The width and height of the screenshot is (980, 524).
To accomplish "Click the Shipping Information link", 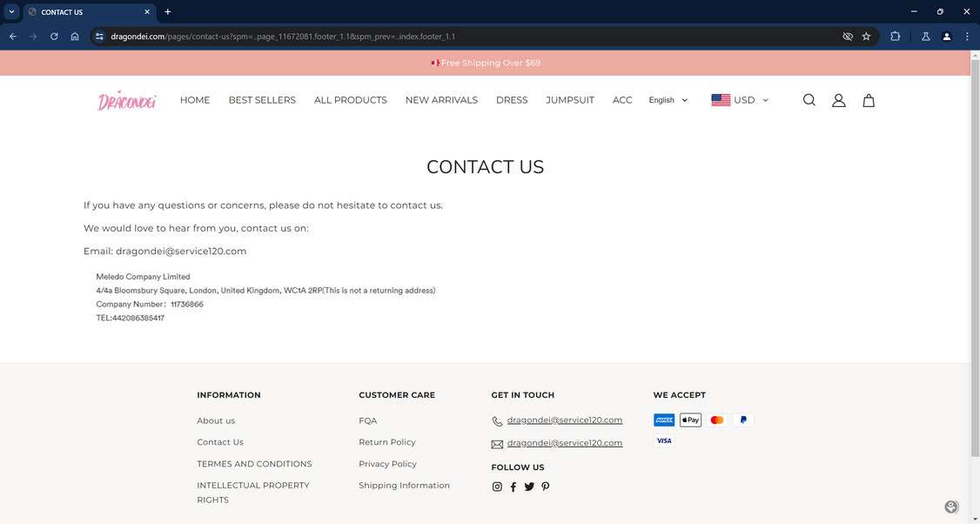I will [x=404, y=485].
